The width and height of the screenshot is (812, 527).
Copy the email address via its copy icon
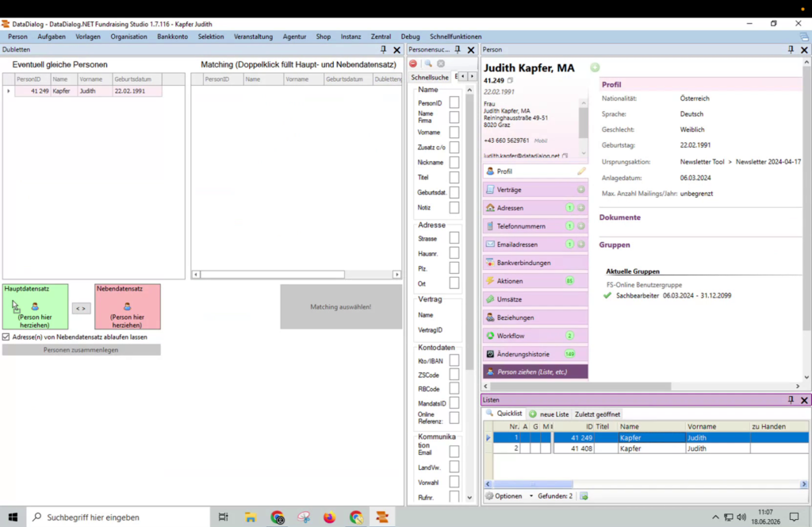[565, 156]
